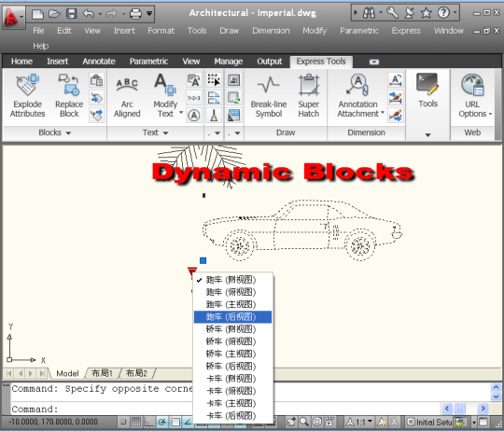Viewport: 504px width, 431px height.
Task: Open a file via quick access toolbar
Action: tap(54, 13)
